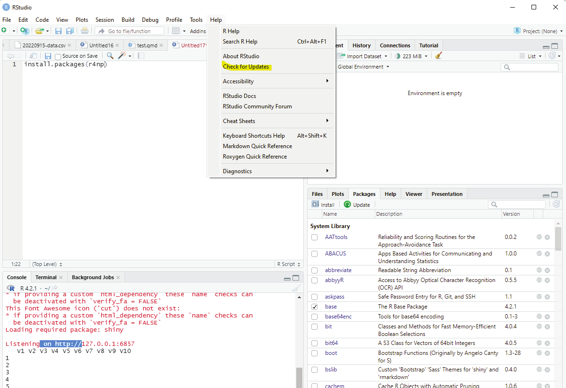Viewport: 566px width, 388px height.
Task: Select About RStudio menu entry
Action: point(241,56)
